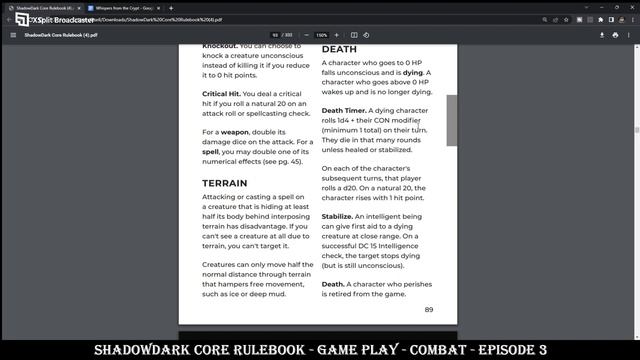Click the share page icon
The height and width of the screenshot is (360, 640).
click(555, 20)
